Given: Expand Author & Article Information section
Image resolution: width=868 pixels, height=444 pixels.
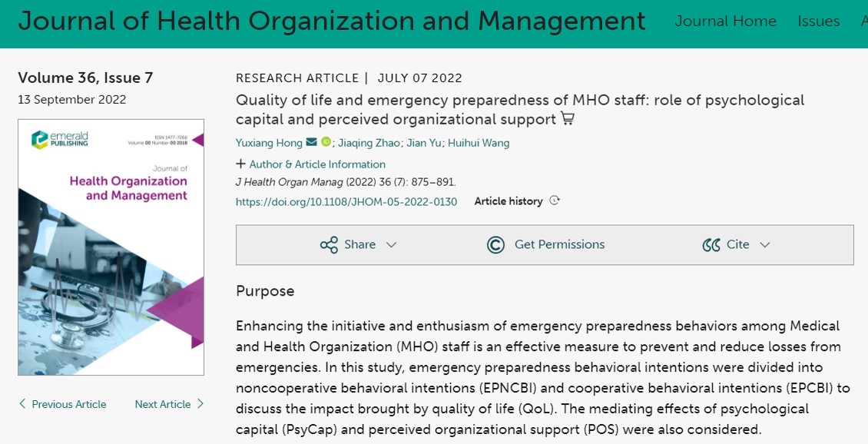Looking at the screenshot, I should pyautogui.click(x=317, y=164).
